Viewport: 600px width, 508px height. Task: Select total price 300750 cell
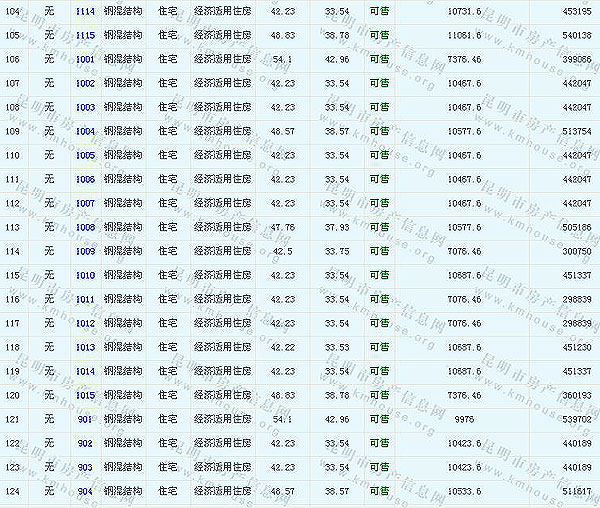click(x=576, y=251)
